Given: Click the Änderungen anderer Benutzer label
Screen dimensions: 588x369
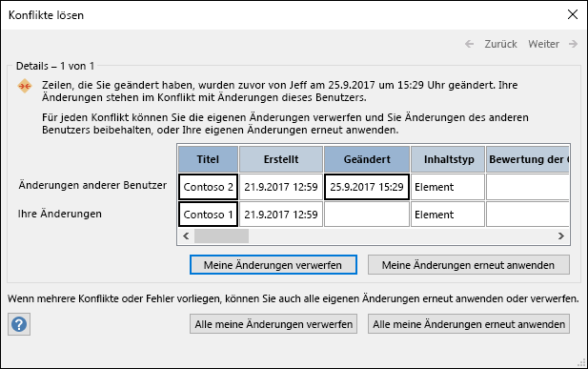Looking at the screenshot, I should (92, 185).
